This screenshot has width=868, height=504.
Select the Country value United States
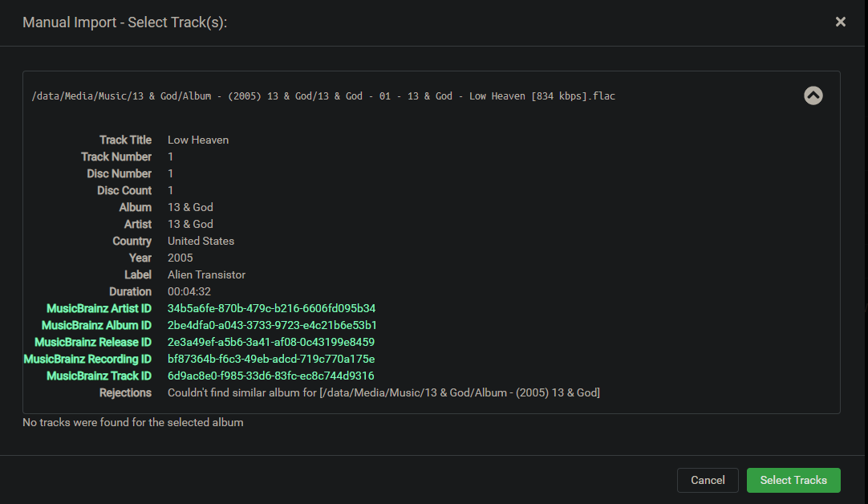pos(201,241)
